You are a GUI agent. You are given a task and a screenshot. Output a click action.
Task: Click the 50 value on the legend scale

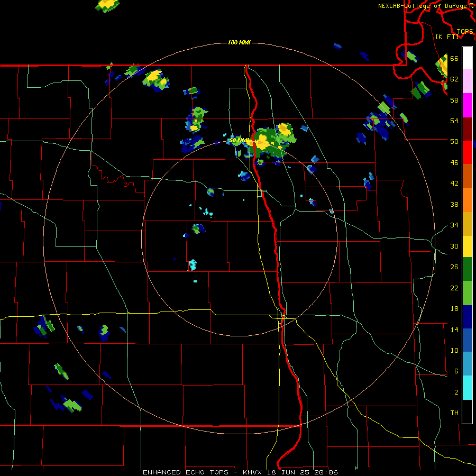point(454,142)
